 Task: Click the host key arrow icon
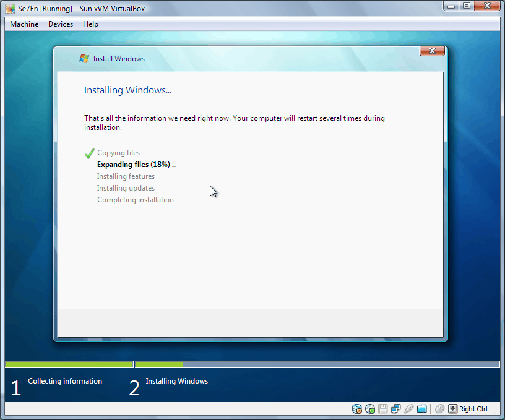click(452, 409)
